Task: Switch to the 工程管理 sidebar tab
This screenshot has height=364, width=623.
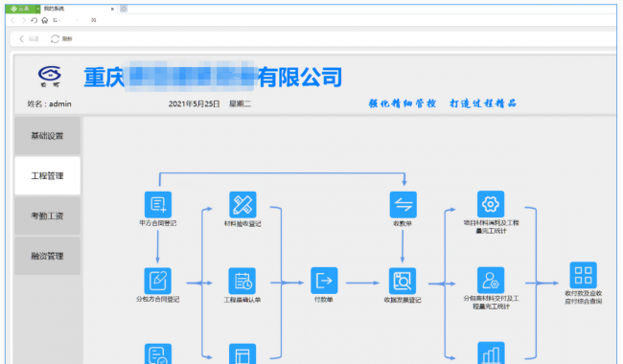Action: pos(47,176)
